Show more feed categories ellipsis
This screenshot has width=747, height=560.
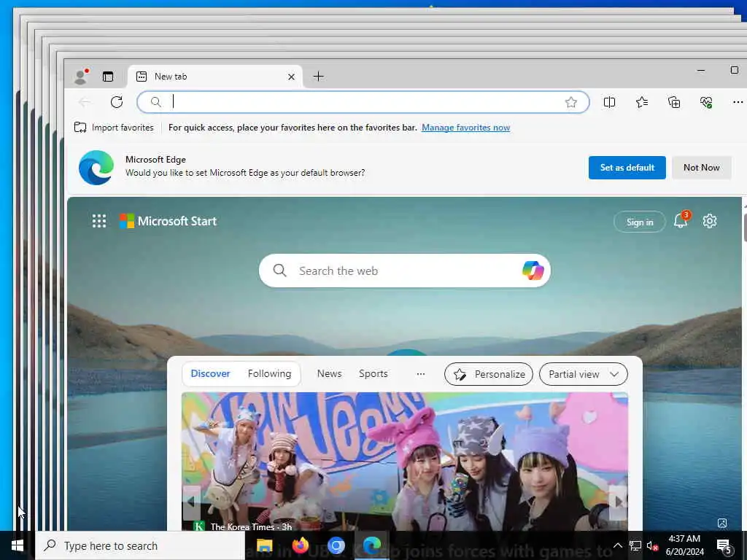tap(421, 374)
